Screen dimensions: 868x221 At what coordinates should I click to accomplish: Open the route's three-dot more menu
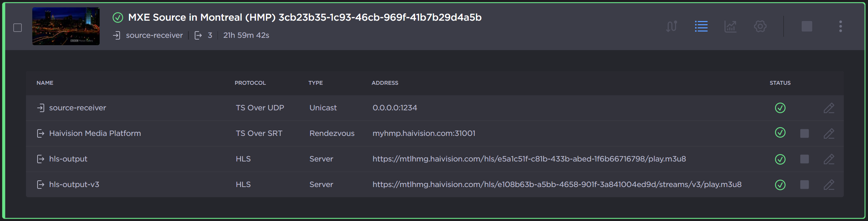[840, 26]
